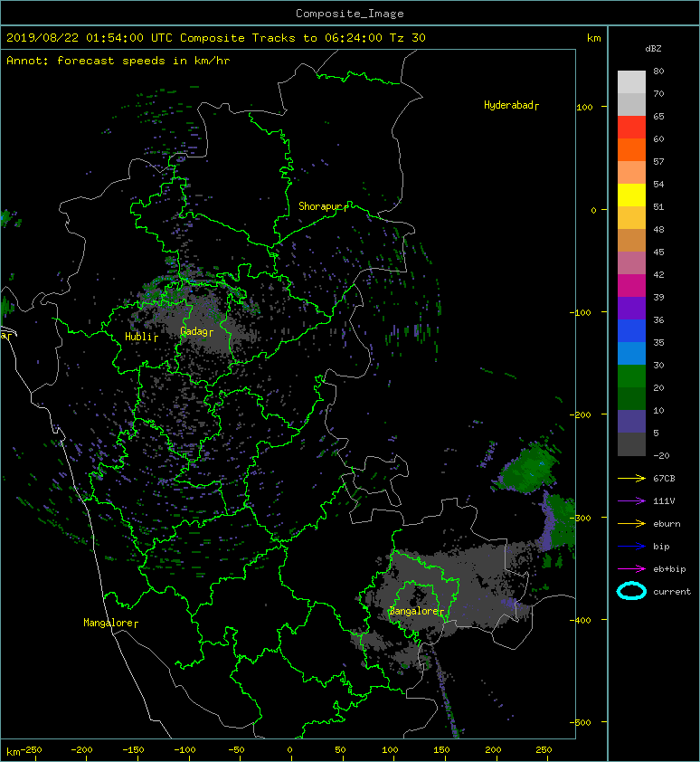This screenshot has width=700, height=762.
Task: Select the yellow swatch between 54 and 51
Action: click(631, 195)
